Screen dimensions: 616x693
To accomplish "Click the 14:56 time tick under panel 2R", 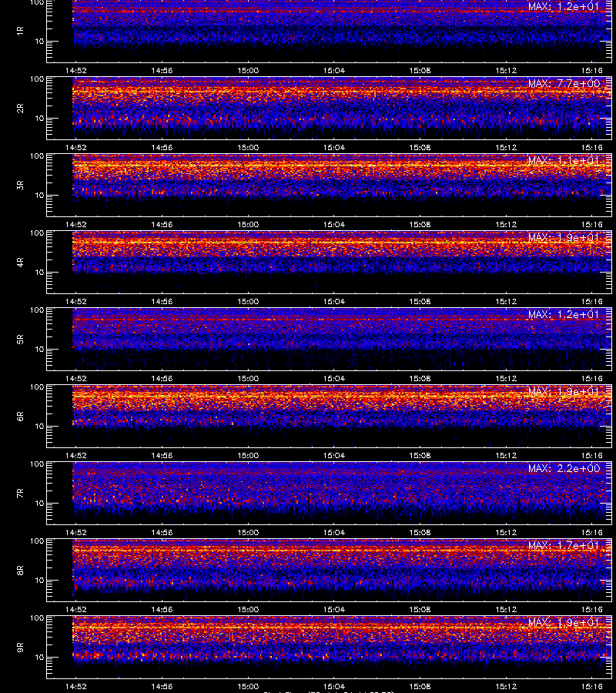I will (162, 147).
